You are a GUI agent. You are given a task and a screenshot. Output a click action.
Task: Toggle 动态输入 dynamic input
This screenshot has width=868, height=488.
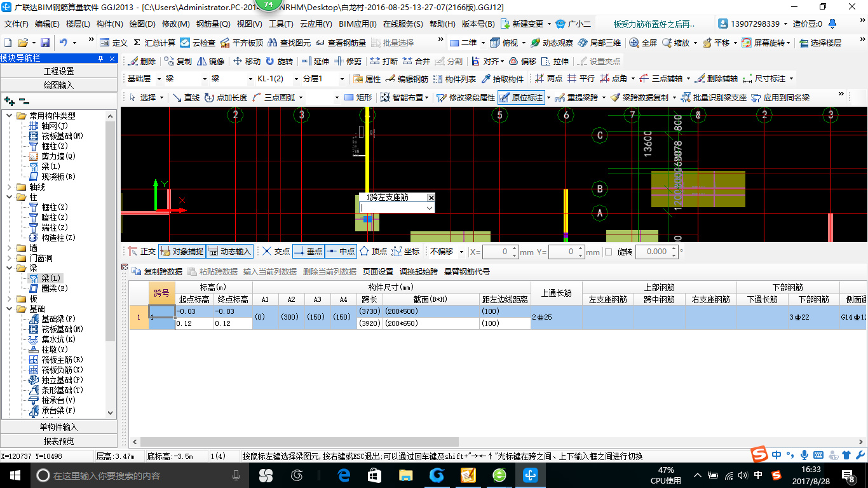[x=229, y=252]
